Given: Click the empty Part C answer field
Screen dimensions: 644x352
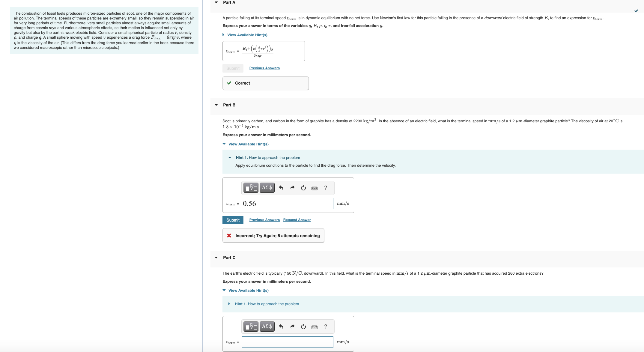Looking at the screenshot, I should (287, 342).
